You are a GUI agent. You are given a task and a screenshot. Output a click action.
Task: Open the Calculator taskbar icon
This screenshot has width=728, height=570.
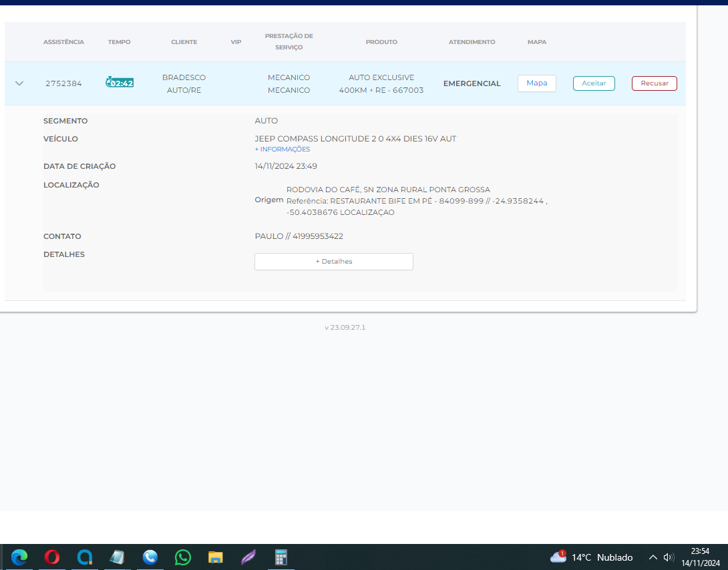281,557
